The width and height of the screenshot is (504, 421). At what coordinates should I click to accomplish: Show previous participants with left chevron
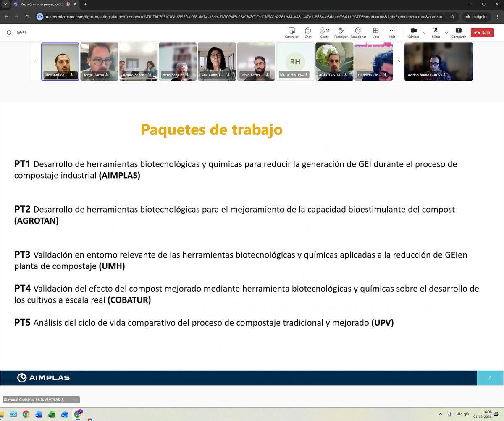click(x=35, y=62)
